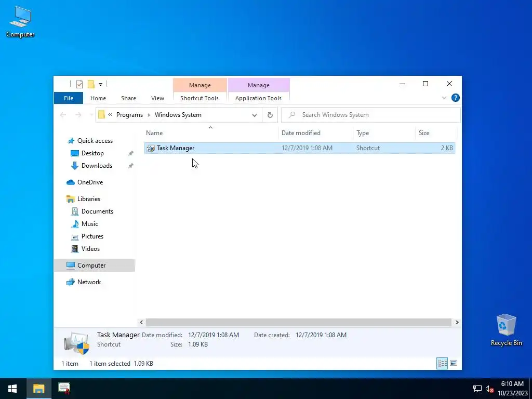Sort by the Type column header
The image size is (532, 399).
pos(384,132)
